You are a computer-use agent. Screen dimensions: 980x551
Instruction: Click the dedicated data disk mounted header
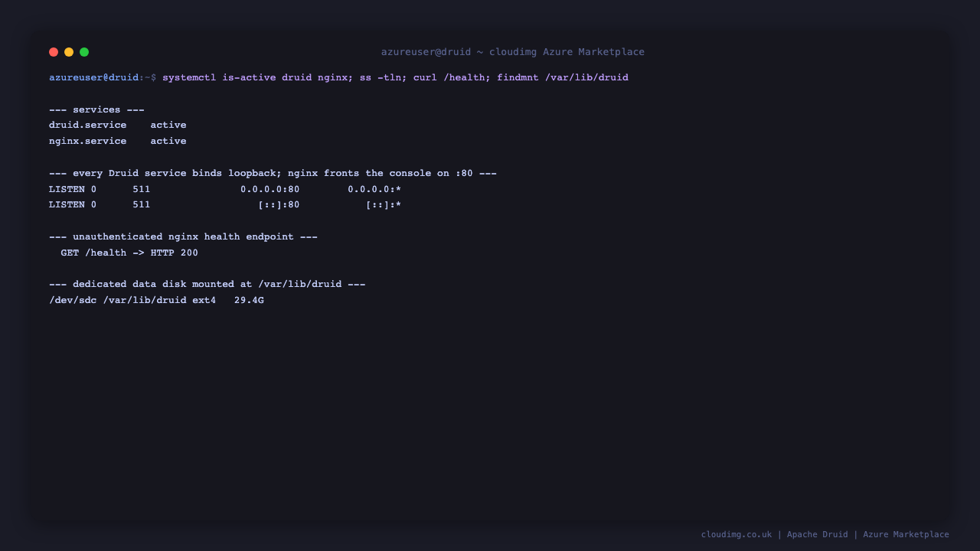(x=207, y=284)
